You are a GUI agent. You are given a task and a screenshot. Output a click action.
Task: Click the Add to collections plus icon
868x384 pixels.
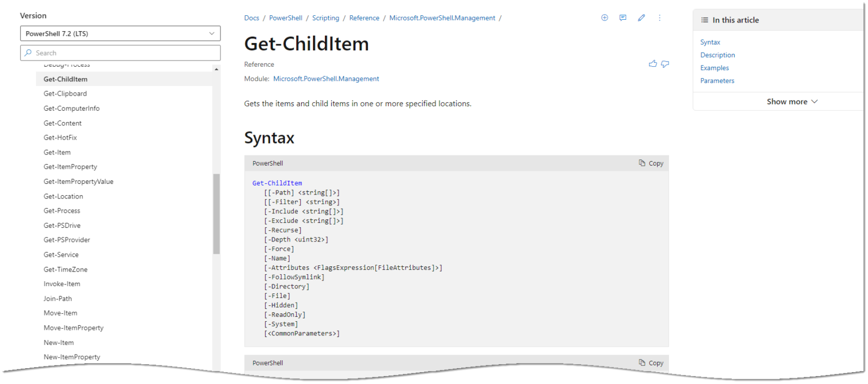pyautogui.click(x=604, y=18)
